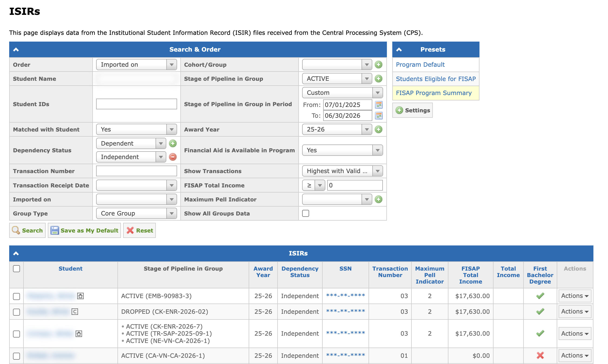
Task: Add another Maximum Pell Indicator filter
Action: [379, 199]
